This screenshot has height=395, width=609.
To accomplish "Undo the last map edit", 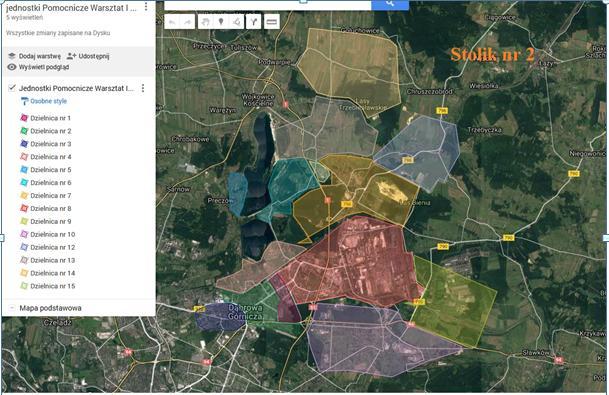I will (172, 22).
